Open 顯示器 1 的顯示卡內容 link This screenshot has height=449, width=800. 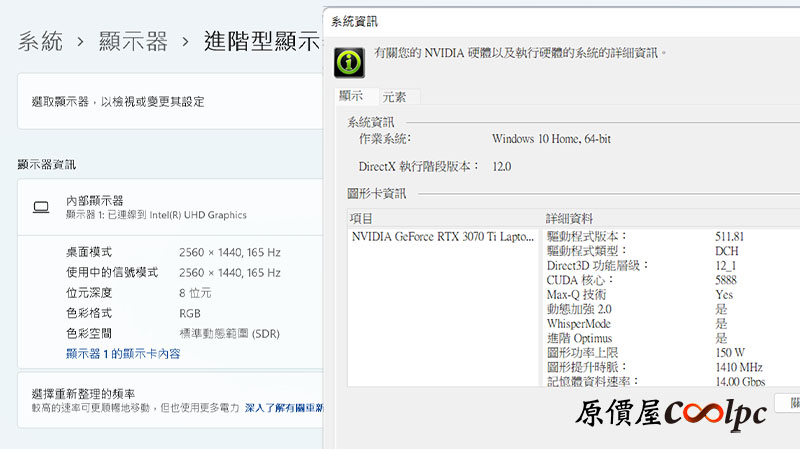[x=123, y=354]
